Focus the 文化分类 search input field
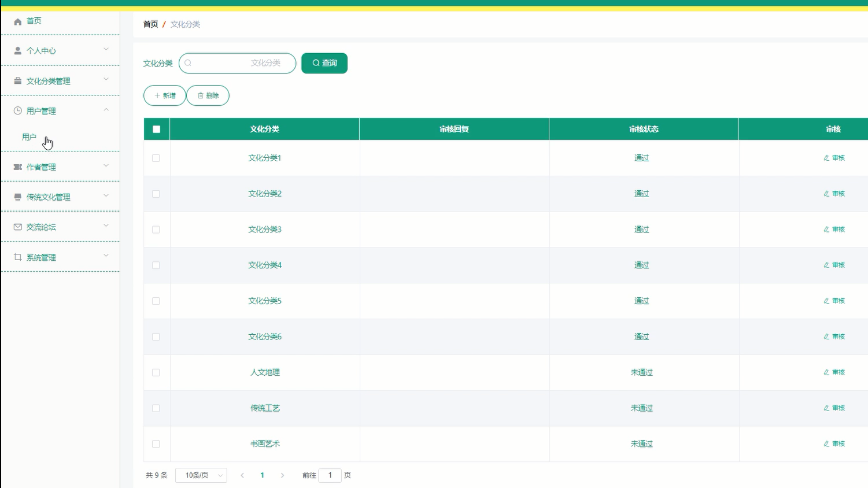Viewport: 868px width, 488px height. [x=238, y=63]
